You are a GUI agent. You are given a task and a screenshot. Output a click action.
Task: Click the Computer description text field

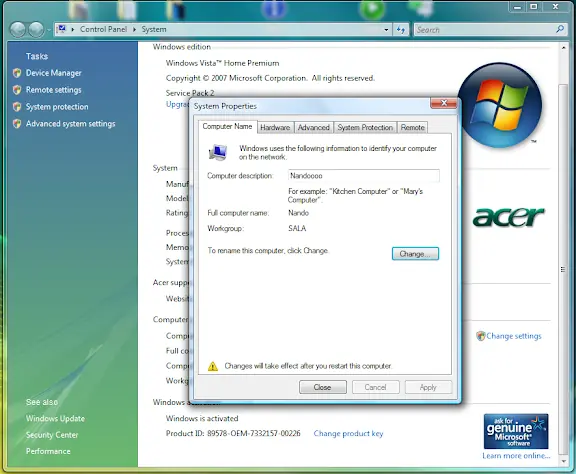point(364,176)
